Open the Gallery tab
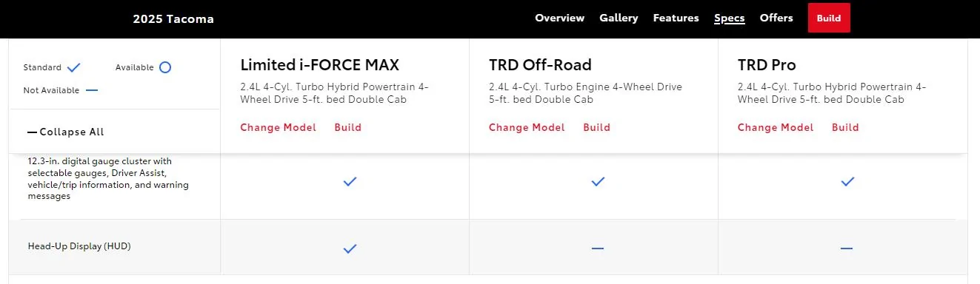Screen dimensions: 980x284 pos(619,18)
